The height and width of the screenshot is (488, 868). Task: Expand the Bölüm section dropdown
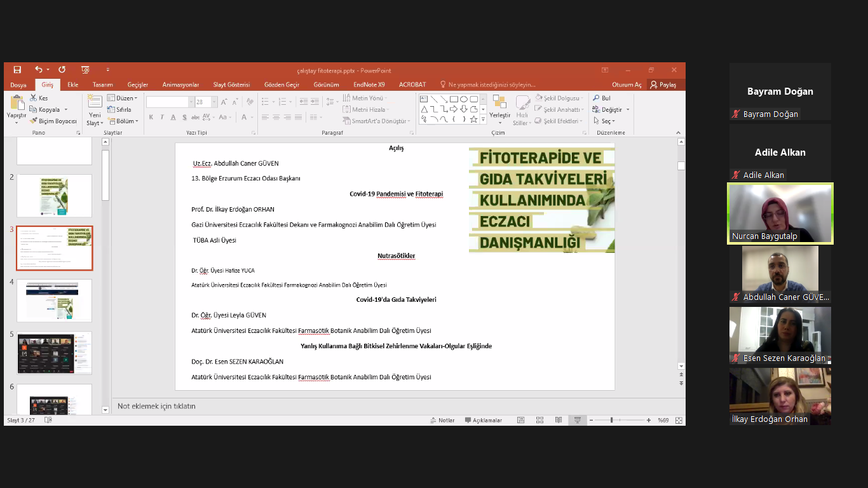click(x=122, y=121)
